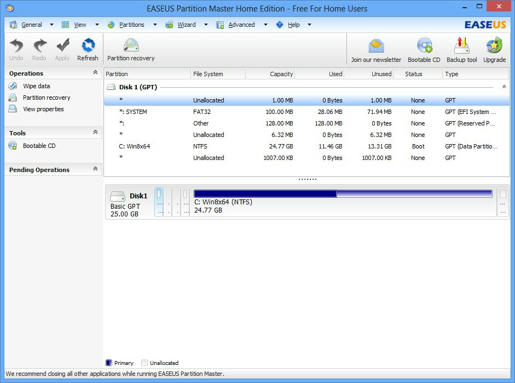
Task: Select the C: Win8x64 NTFS row
Action: (307, 146)
